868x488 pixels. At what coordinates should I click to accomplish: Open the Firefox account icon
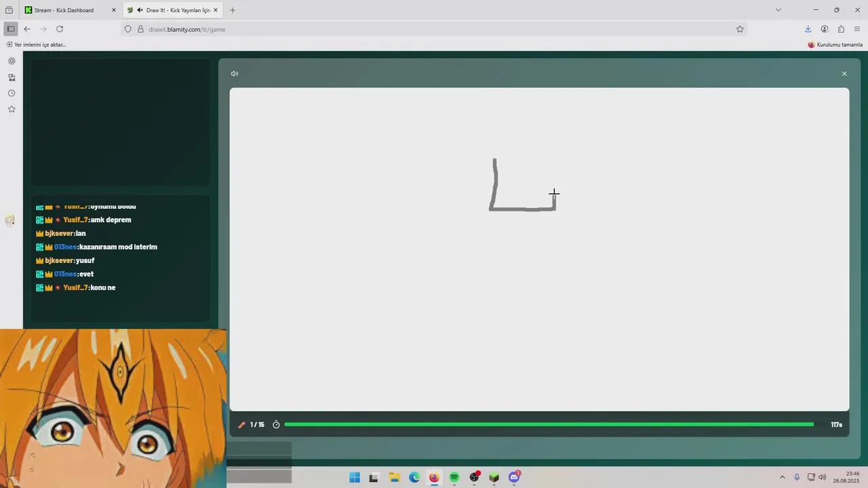pyautogui.click(x=825, y=29)
